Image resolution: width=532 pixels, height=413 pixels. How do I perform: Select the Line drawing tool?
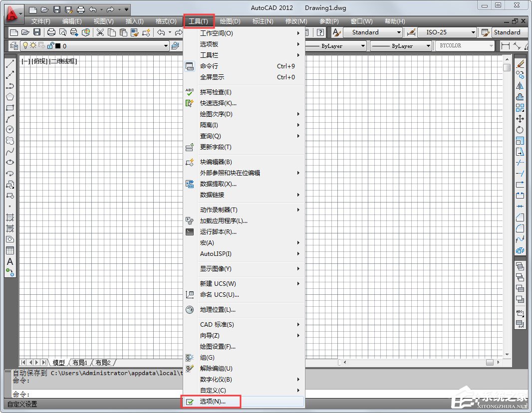pyautogui.click(x=10, y=63)
